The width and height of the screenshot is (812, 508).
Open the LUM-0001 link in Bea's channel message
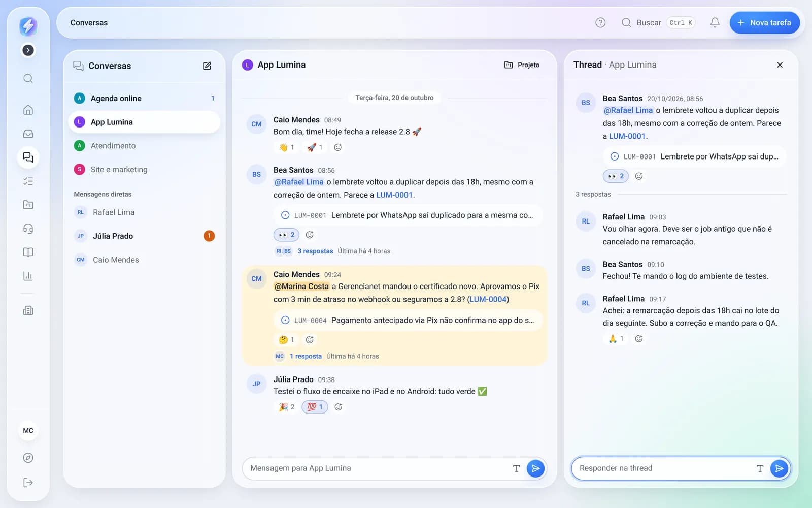click(x=394, y=195)
